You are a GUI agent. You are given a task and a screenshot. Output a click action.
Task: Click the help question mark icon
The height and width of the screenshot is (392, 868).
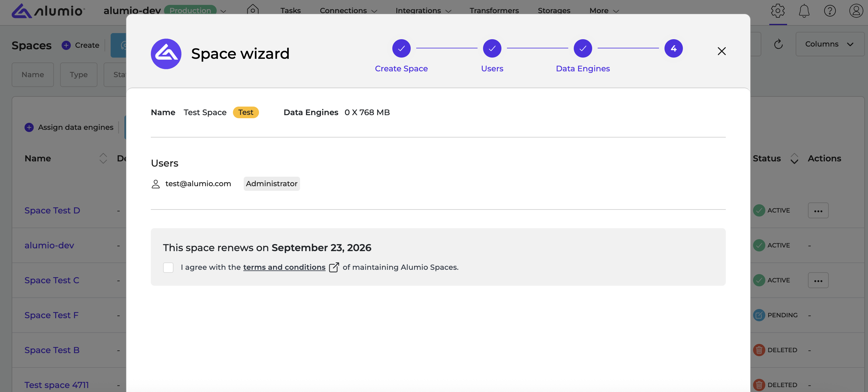pos(830,11)
